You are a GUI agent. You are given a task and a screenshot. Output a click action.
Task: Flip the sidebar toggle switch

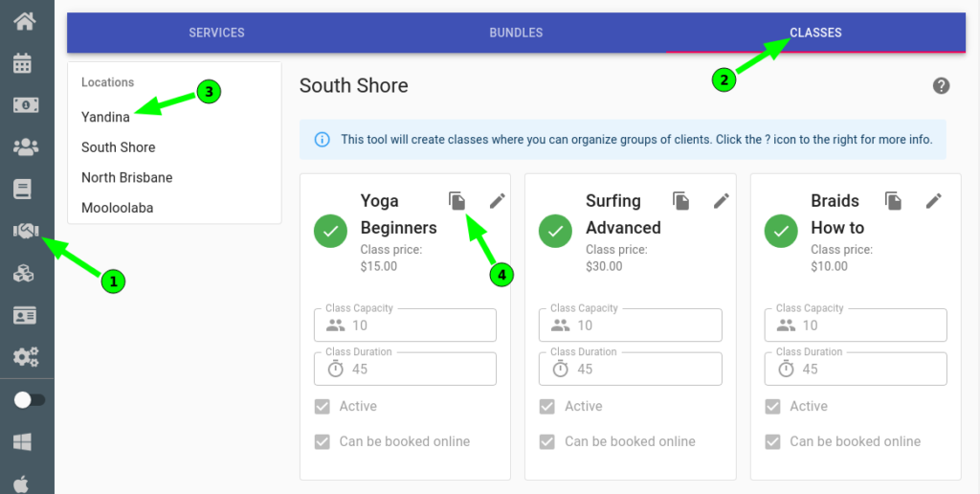[x=29, y=399]
